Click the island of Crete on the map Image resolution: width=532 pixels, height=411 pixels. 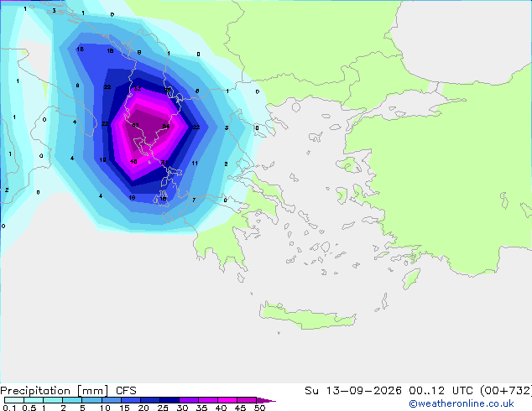(x=307, y=315)
